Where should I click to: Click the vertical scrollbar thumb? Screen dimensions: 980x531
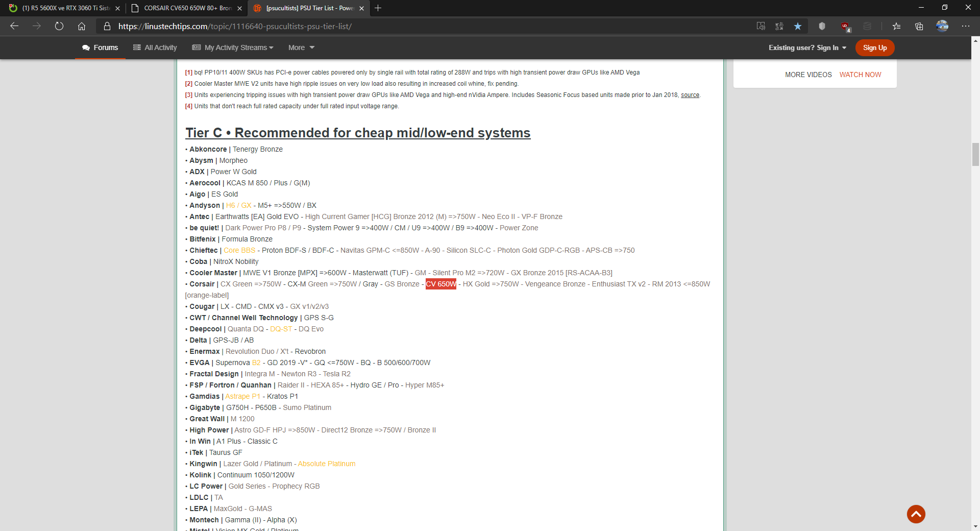(x=975, y=155)
